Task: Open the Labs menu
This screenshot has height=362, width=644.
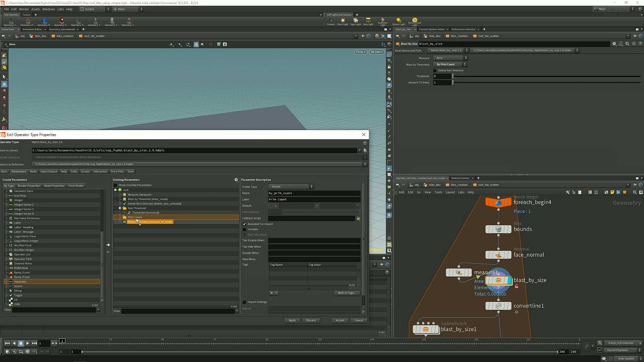Action: [60, 9]
